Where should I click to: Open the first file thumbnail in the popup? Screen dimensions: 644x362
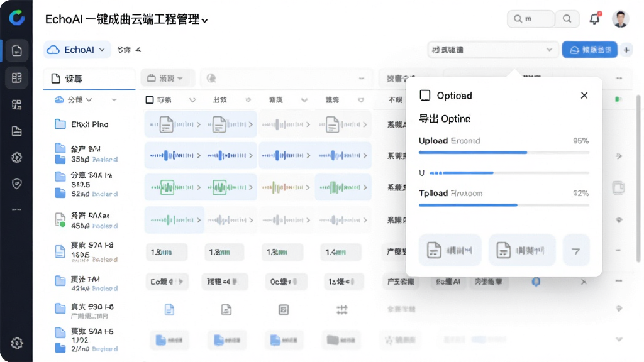click(x=450, y=250)
